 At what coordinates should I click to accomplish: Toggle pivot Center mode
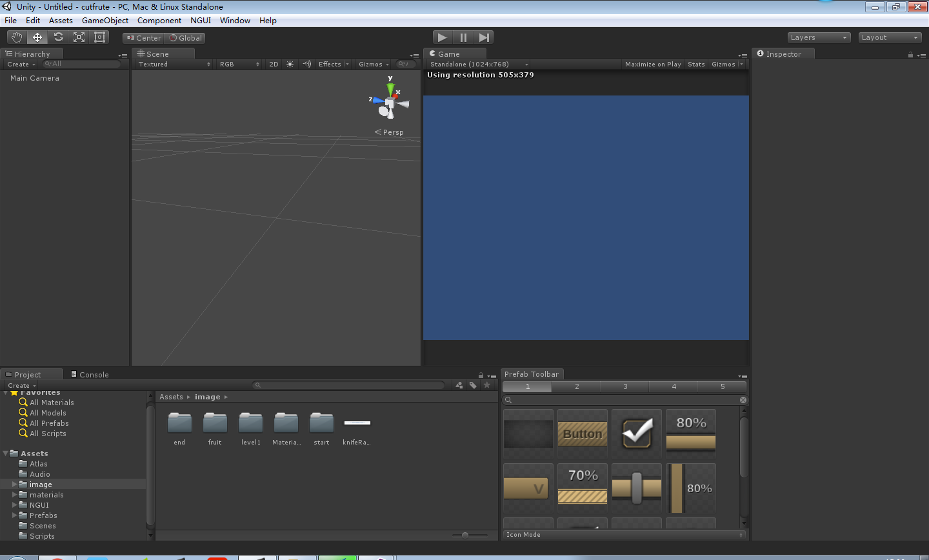[144, 38]
